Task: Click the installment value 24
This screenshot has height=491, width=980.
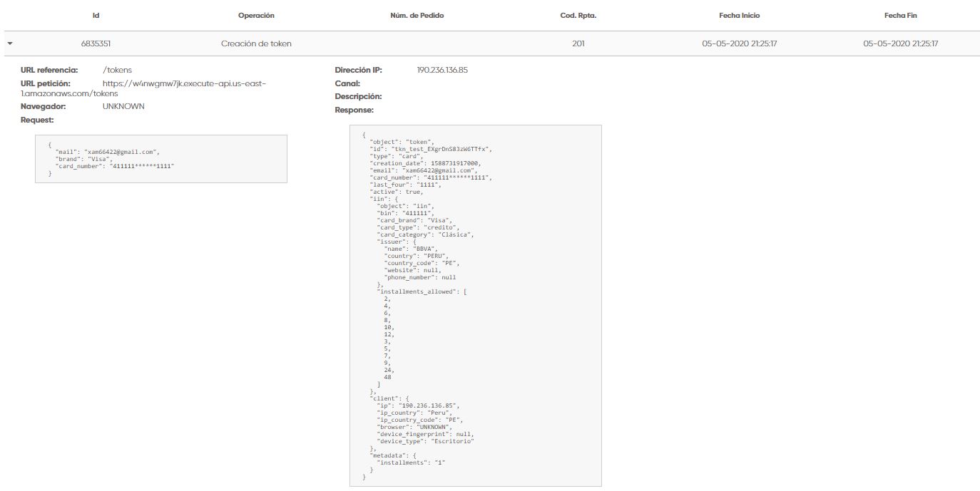Action: click(388, 370)
